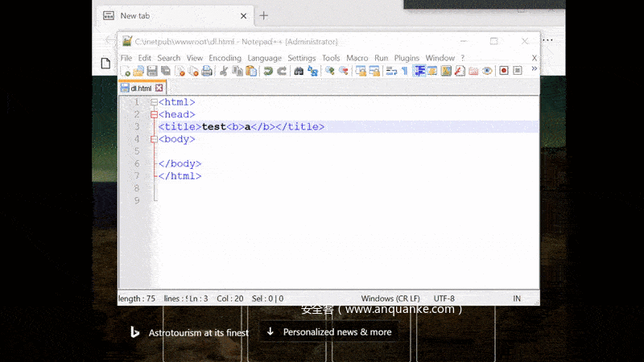Collapse the body tag fold marker

click(x=154, y=139)
